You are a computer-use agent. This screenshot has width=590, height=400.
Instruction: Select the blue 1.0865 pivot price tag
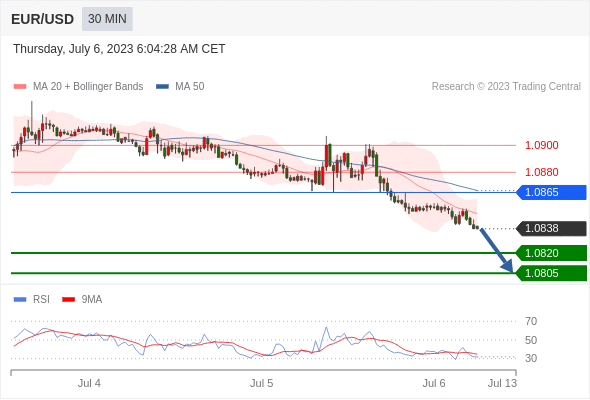click(551, 192)
